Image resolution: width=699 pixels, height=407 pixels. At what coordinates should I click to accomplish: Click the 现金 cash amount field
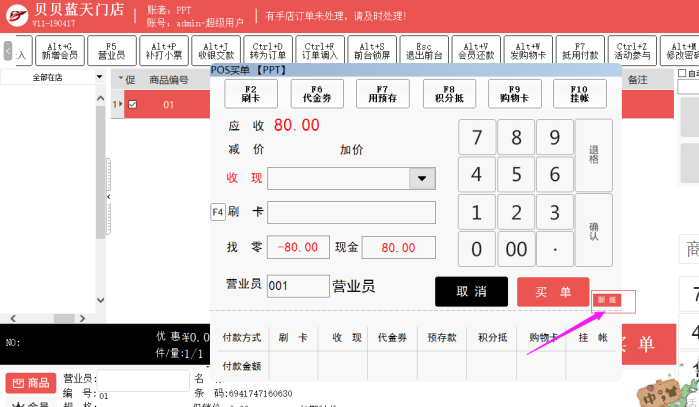tap(399, 247)
